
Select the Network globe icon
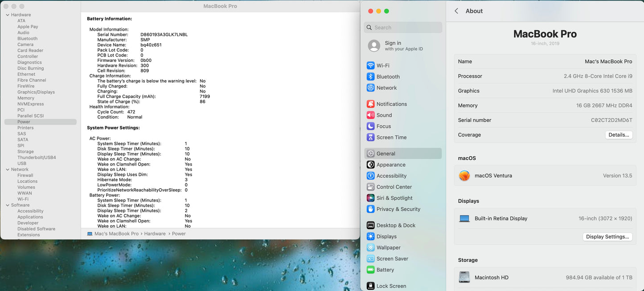(370, 88)
